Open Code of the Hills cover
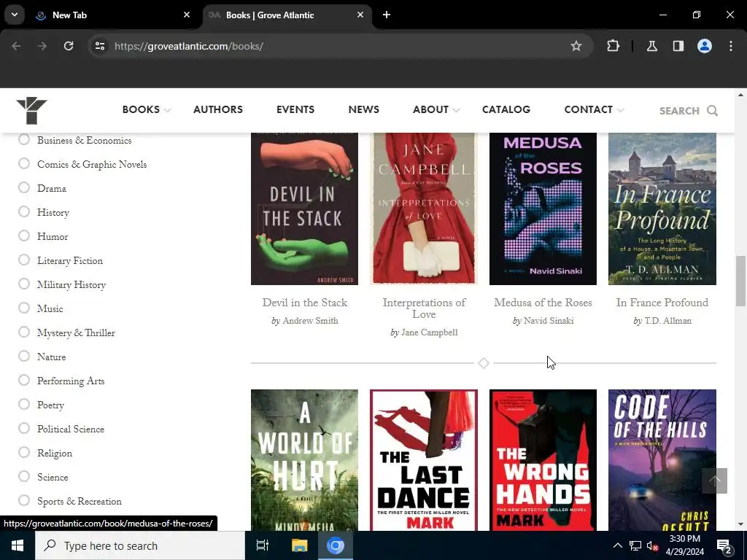This screenshot has height=560, width=747. point(662,460)
